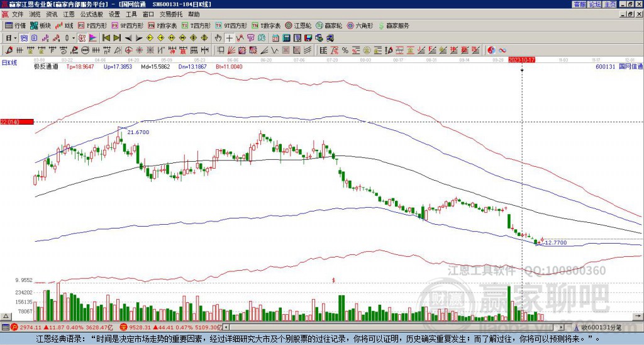Jump to first bar icon

coord(106,38)
